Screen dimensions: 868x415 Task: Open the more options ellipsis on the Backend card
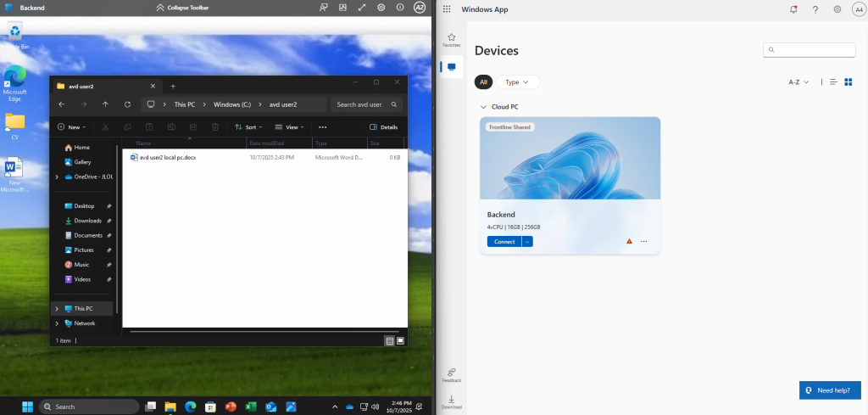644,242
